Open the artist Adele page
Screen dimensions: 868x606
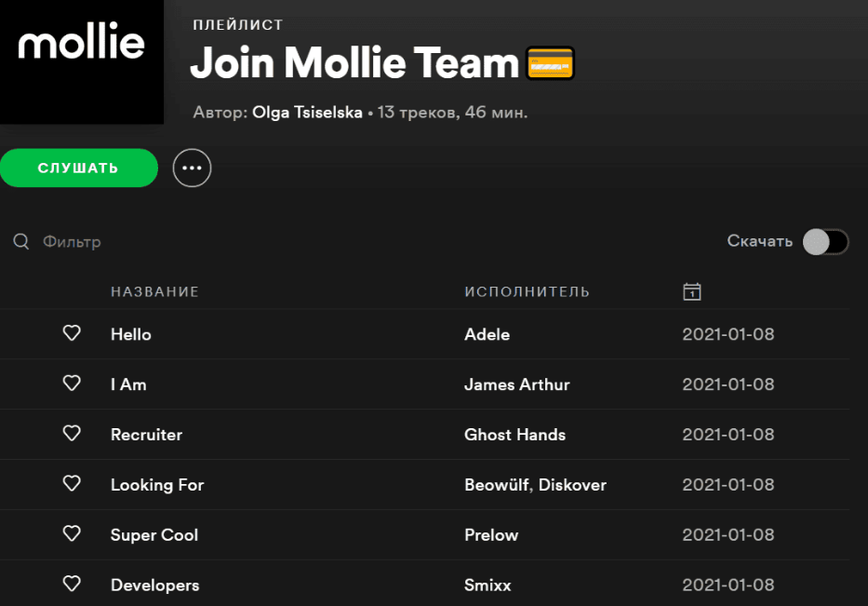pos(487,334)
